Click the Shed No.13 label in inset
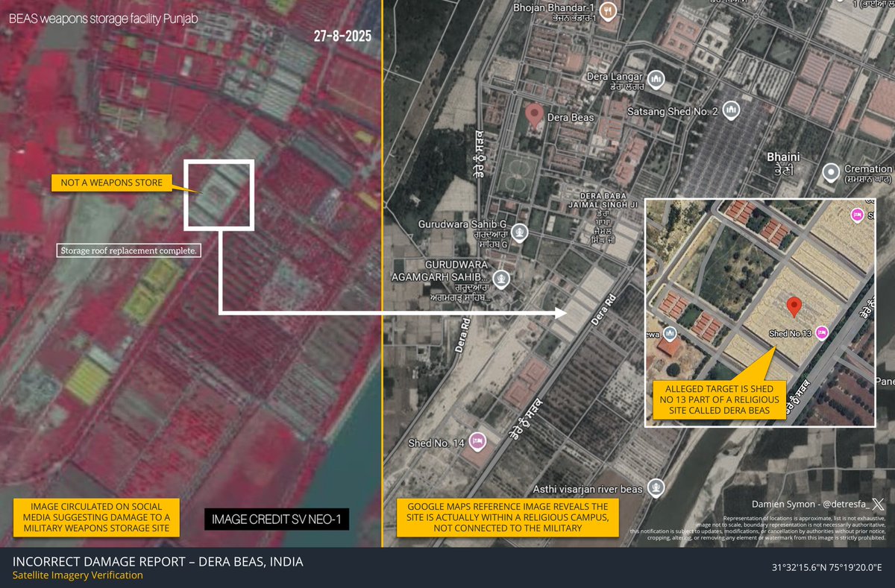 pyautogui.click(x=790, y=333)
